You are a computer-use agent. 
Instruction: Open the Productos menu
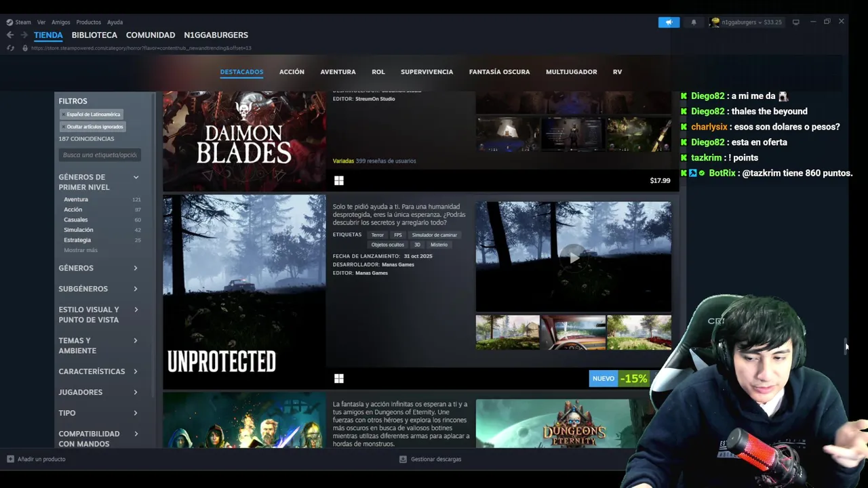tap(89, 22)
